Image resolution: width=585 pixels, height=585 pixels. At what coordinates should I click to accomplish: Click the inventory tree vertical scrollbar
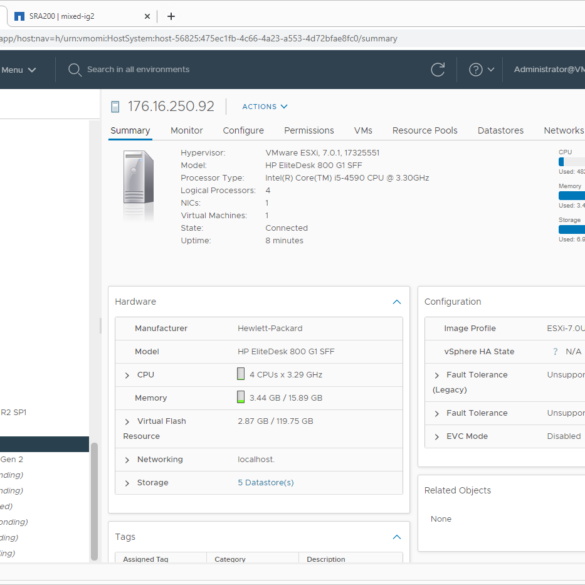94,501
